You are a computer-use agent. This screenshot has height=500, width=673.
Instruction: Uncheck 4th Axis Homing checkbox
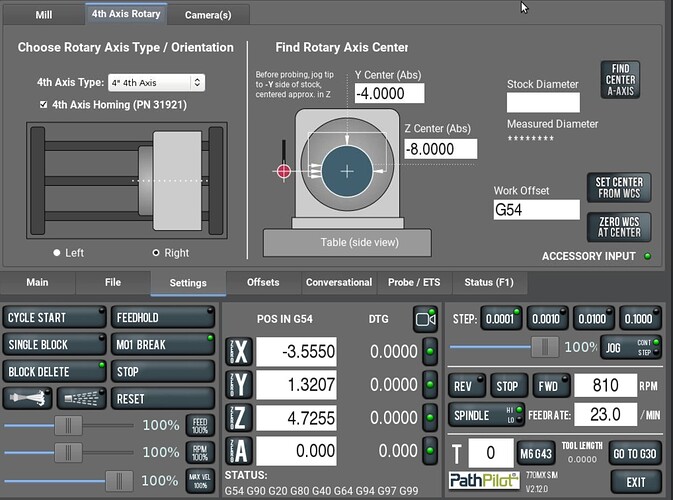(43, 105)
